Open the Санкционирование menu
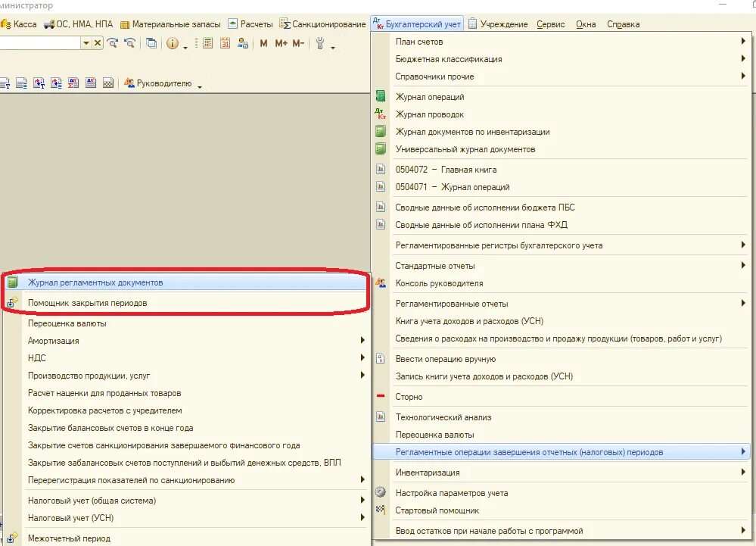 322,24
